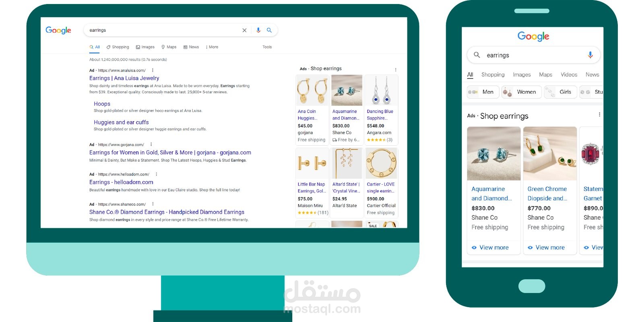Select the News tab on the phone

coord(592,75)
